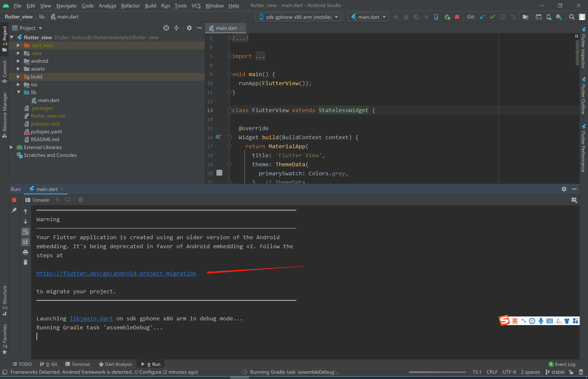Click Select Opened File target icon
Screen dimensions: 588x379
tap(166, 28)
